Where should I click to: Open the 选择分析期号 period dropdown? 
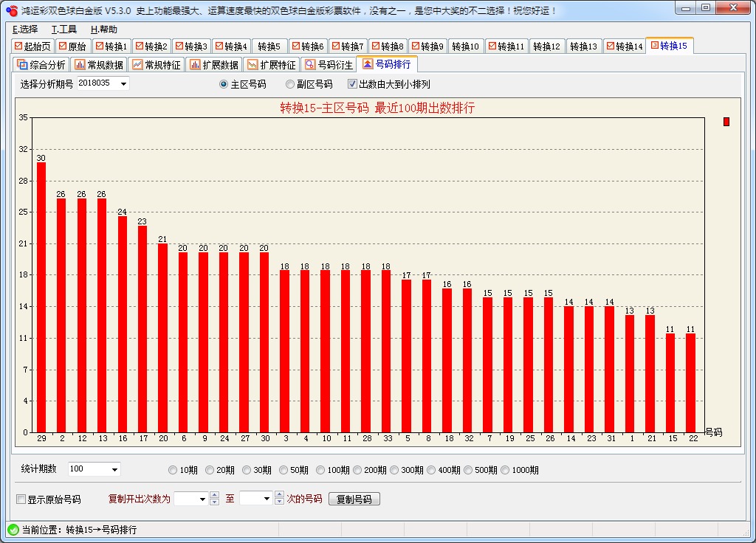coord(123,83)
